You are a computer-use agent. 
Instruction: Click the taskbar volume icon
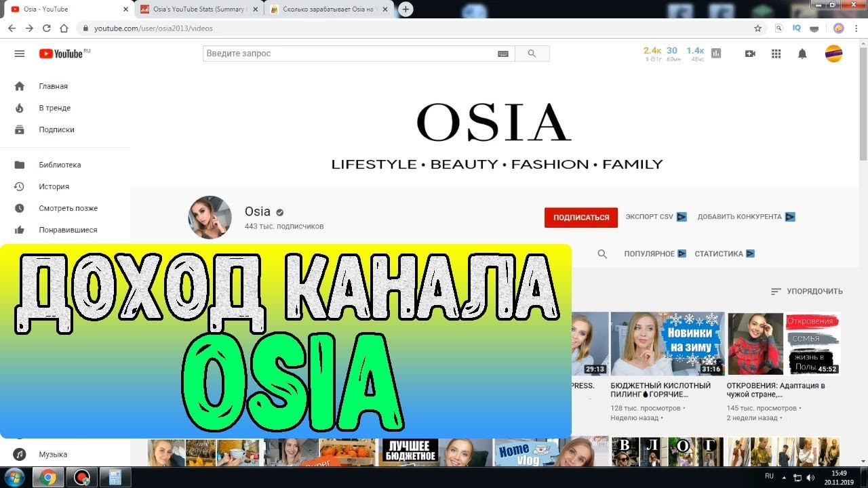point(810,478)
